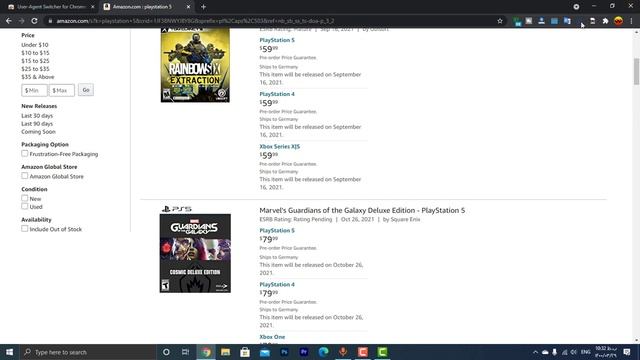Screen dimensions: 640x360
Task: Enable Include Out of Stock checkbox
Action: [25, 229]
